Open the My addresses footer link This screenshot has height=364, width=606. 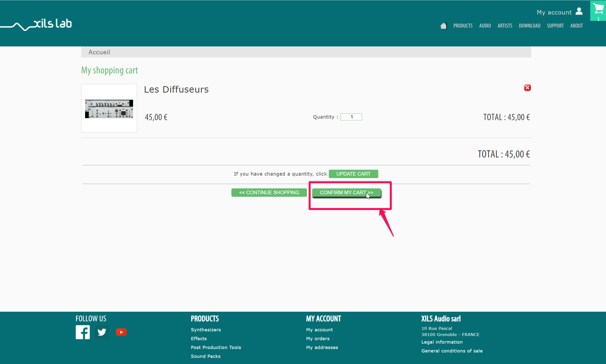pyautogui.click(x=322, y=347)
